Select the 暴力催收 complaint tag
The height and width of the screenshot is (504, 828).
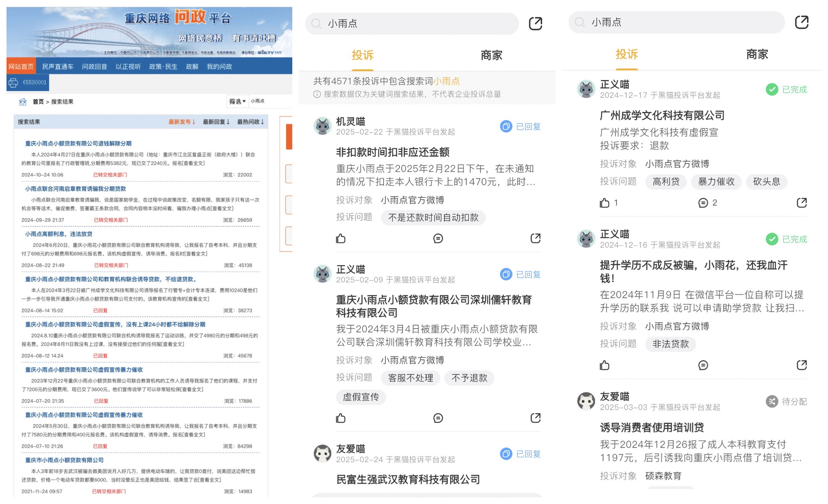coord(716,182)
